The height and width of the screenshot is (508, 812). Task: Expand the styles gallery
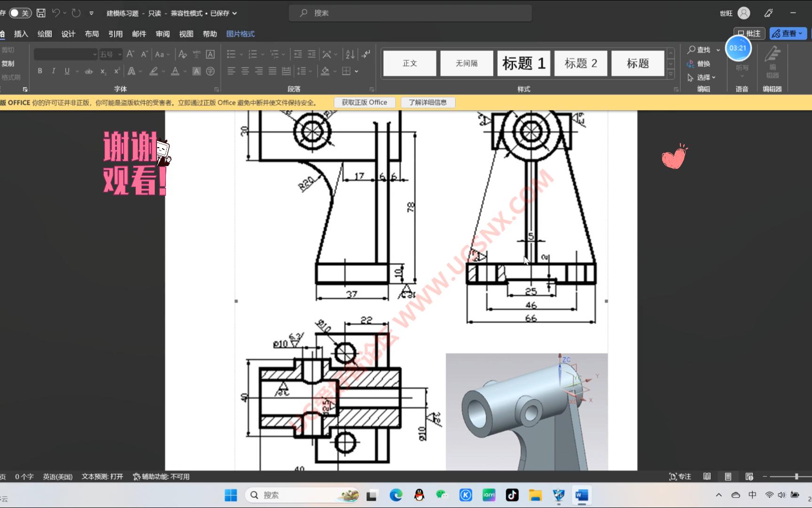point(671,74)
